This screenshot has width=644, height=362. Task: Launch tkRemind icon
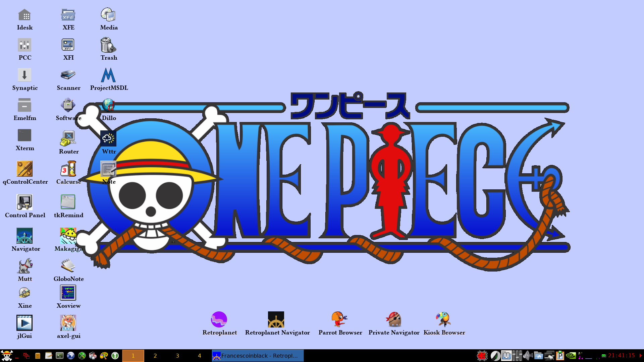pyautogui.click(x=68, y=202)
